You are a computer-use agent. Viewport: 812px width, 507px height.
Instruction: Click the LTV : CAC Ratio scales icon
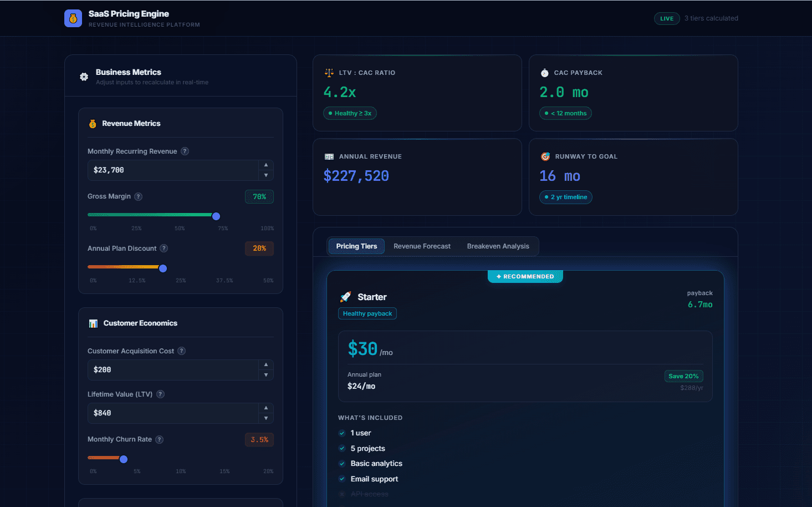click(329, 73)
